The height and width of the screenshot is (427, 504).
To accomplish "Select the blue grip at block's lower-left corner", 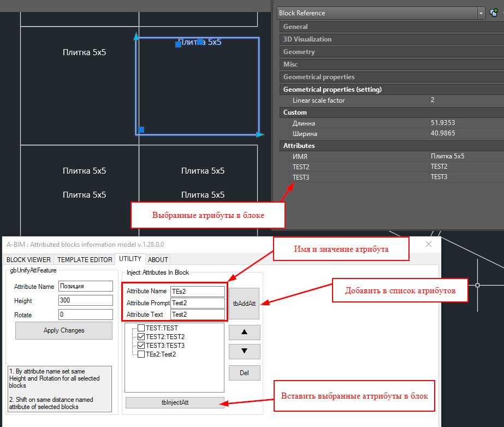I will [141, 129].
